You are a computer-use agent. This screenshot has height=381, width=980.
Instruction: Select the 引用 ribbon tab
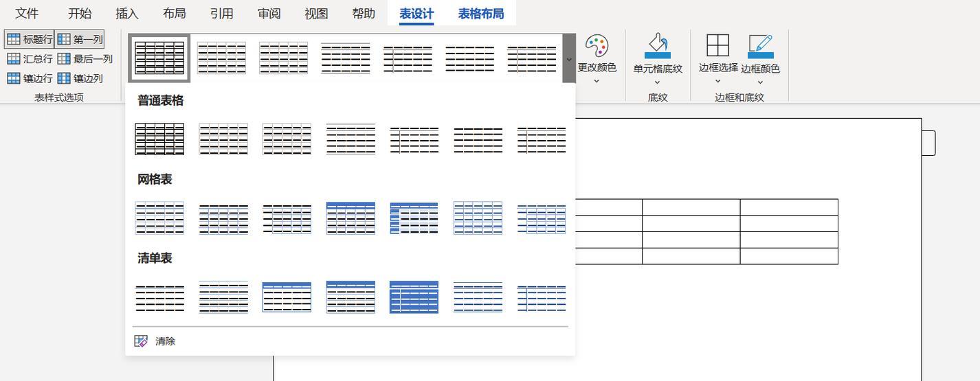click(222, 14)
